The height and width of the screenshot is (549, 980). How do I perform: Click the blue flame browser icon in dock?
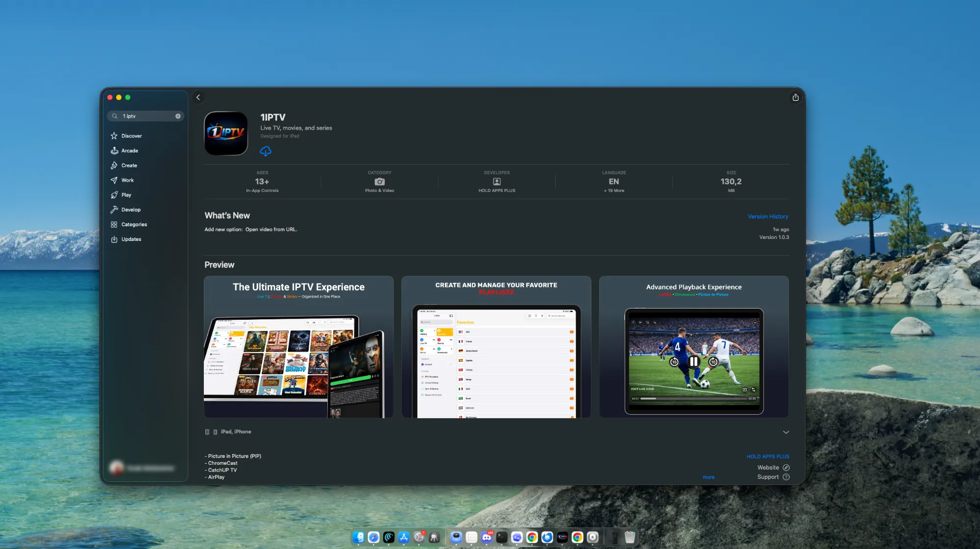coord(547,537)
